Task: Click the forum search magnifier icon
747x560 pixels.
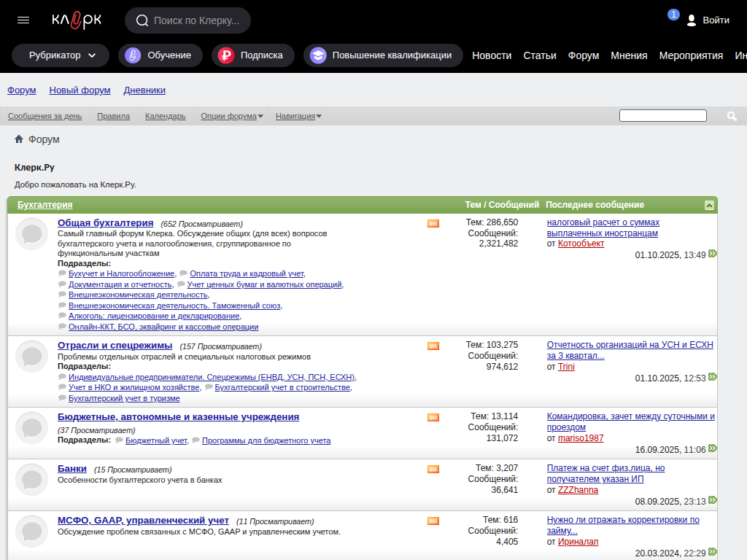Action: pos(732,116)
